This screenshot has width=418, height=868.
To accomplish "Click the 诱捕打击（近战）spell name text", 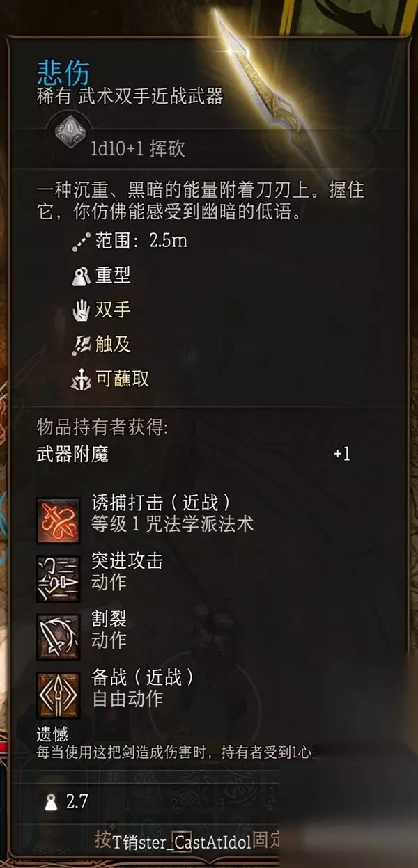I will coord(161,502).
